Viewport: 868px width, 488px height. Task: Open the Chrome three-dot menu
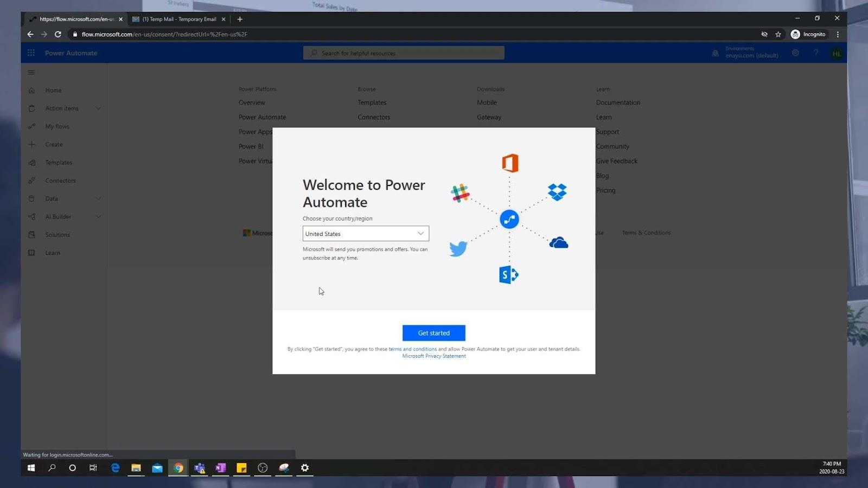[x=838, y=34]
